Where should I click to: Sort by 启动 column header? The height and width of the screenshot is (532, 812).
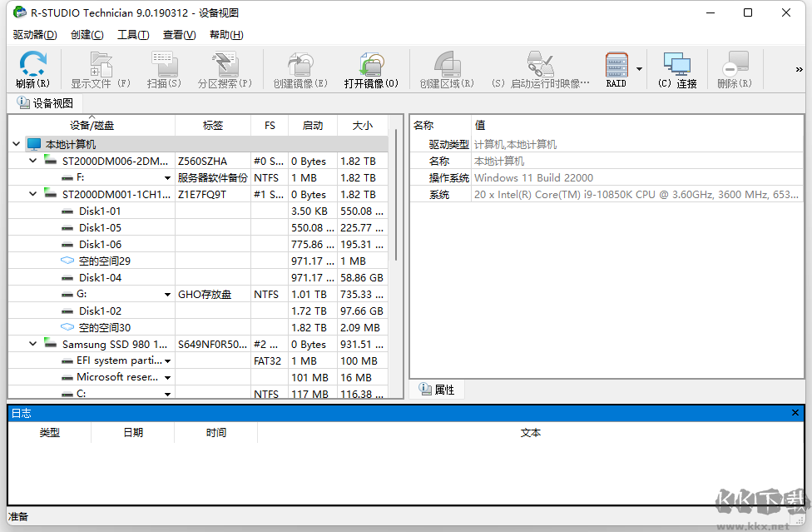(x=313, y=126)
